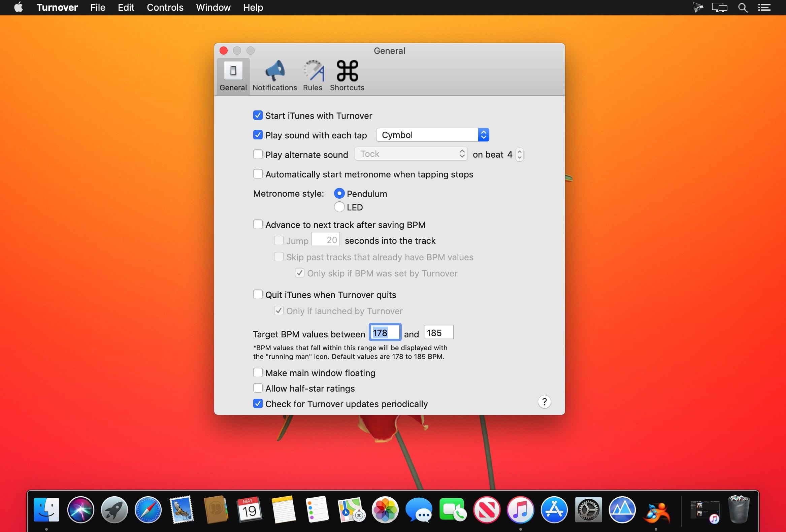Viewport: 786px width, 532px height.
Task: Launch Siri from the Dock
Action: 80,510
